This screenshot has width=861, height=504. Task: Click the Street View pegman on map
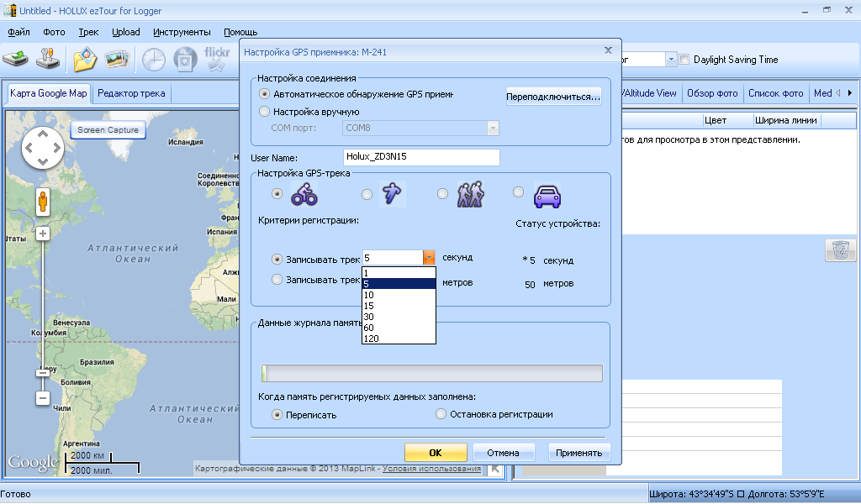(43, 202)
